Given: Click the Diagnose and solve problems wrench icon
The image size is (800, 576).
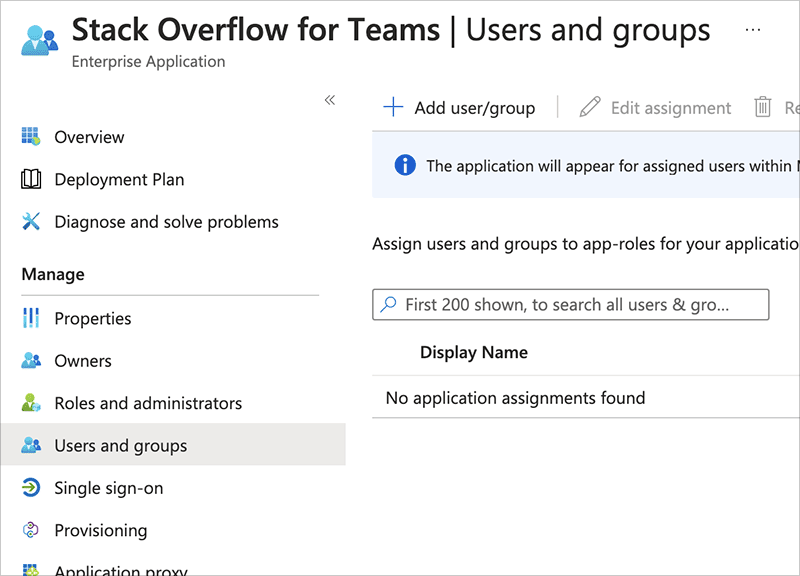Looking at the screenshot, I should coord(31,222).
